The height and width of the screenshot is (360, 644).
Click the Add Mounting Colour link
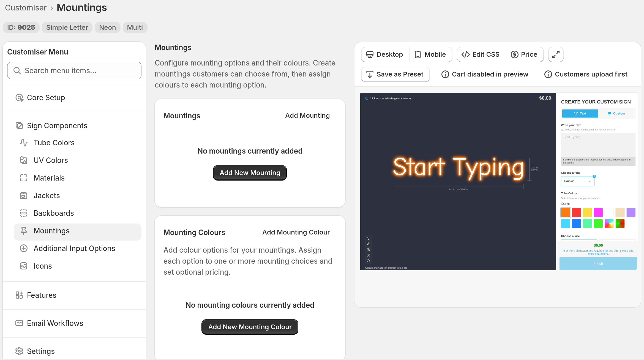click(x=296, y=232)
